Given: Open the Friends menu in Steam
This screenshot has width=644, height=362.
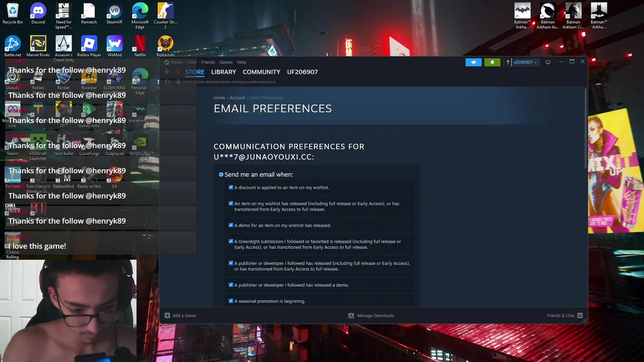Looking at the screenshot, I should [x=208, y=62].
